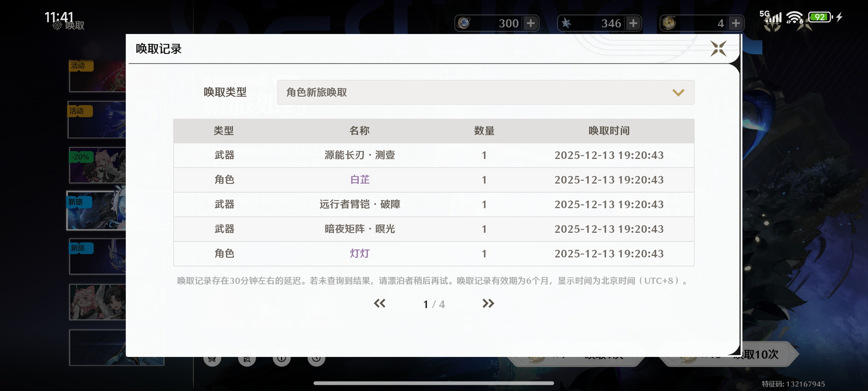Screen dimensions: 868x391
Task: Select the pink-haired character banner thumbnail
Action: pyautogui.click(x=97, y=302)
